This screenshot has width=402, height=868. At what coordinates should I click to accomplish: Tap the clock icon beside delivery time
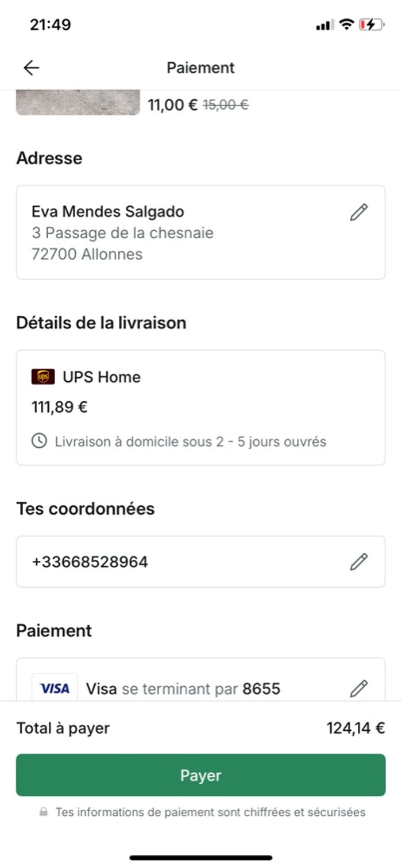(x=39, y=441)
